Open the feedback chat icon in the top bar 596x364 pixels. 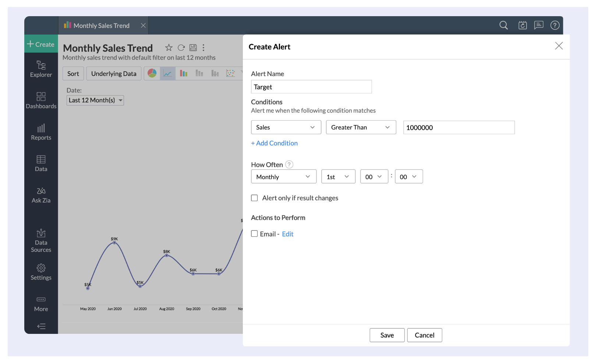(x=539, y=25)
